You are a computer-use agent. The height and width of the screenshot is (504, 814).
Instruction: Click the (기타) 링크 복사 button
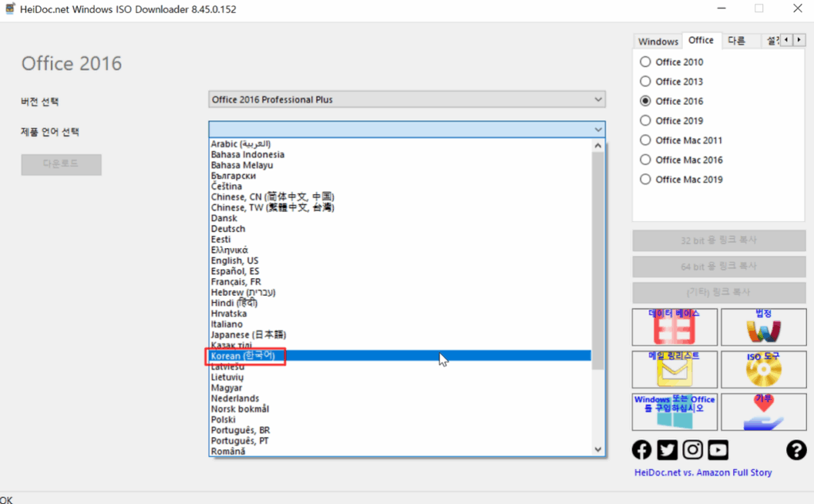719,293
